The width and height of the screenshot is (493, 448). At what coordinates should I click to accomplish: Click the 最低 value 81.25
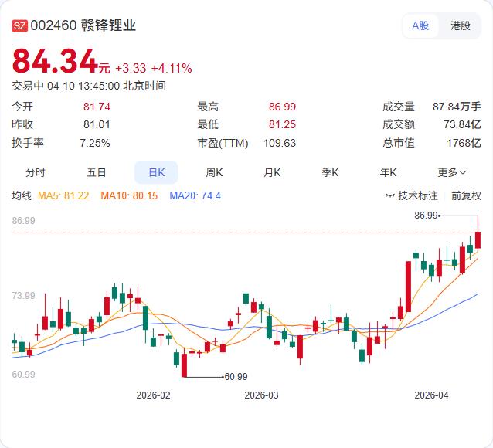[x=282, y=124]
